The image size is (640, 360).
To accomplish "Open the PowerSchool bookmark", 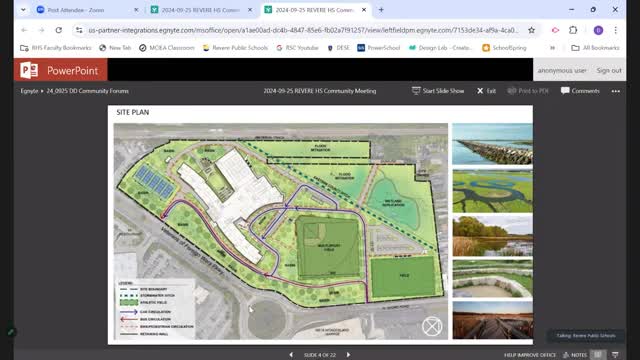I will [x=379, y=48].
